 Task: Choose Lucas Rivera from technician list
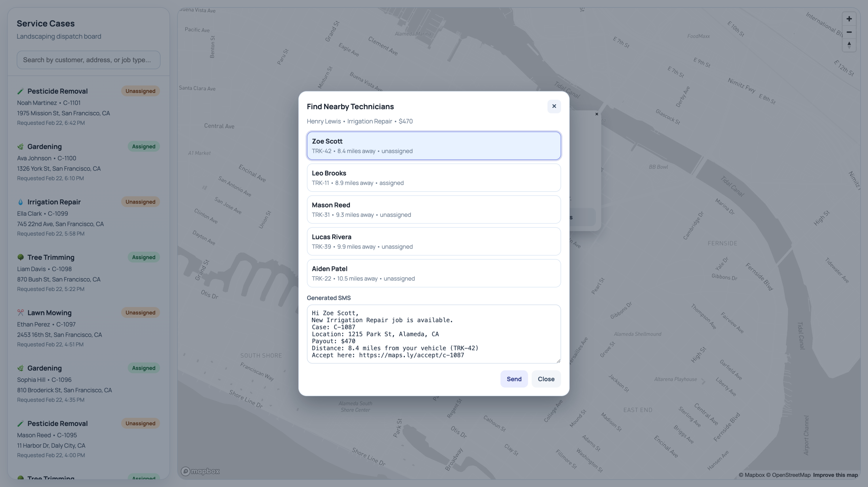pyautogui.click(x=433, y=241)
